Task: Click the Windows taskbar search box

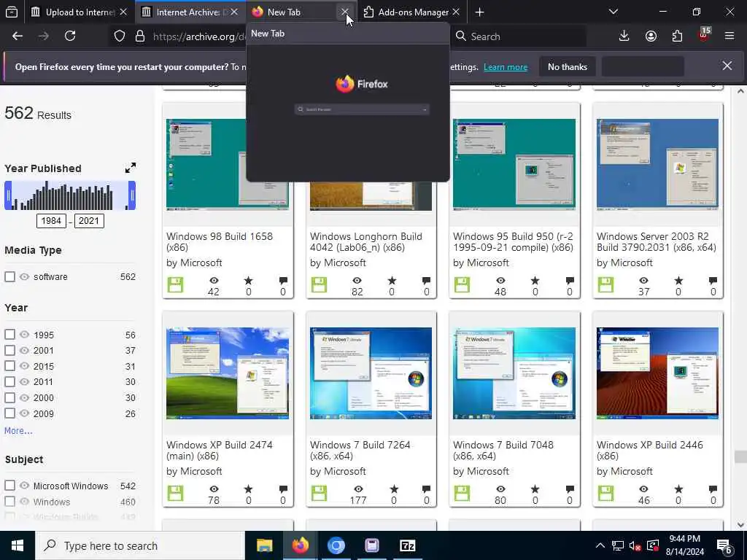Action: [139, 545]
